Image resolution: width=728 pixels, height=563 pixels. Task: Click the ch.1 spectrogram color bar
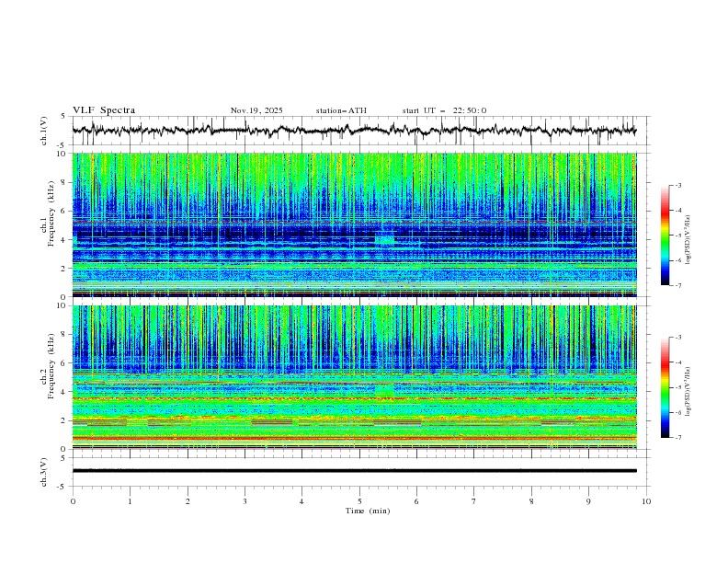(665, 236)
